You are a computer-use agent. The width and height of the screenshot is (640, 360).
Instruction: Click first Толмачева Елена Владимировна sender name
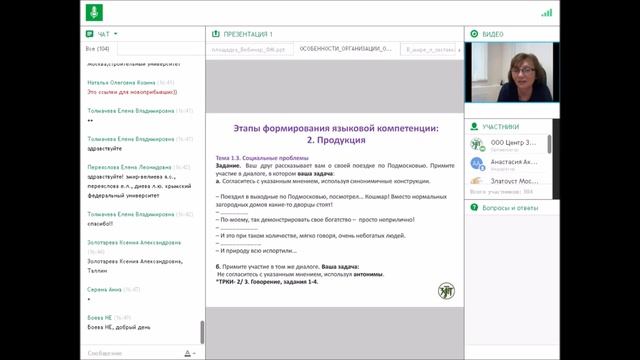(131, 111)
